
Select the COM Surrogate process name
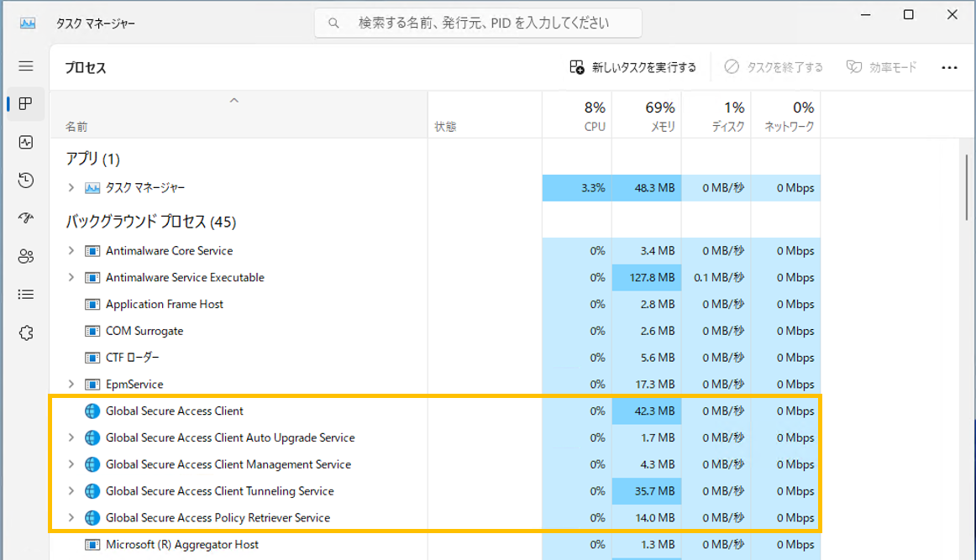point(144,331)
